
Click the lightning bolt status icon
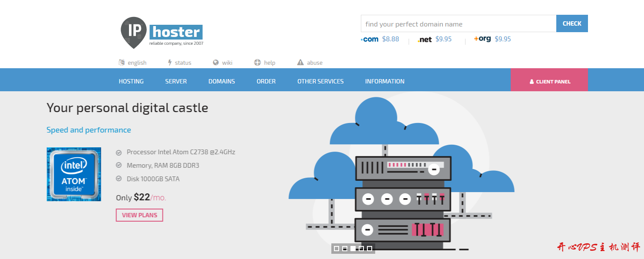click(170, 63)
